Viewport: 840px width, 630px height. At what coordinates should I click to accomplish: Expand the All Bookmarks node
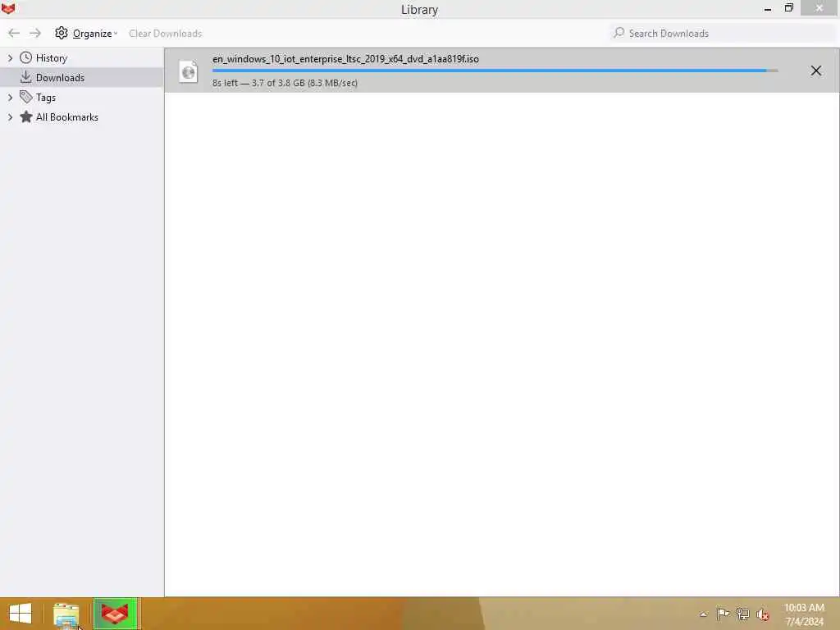tap(10, 117)
